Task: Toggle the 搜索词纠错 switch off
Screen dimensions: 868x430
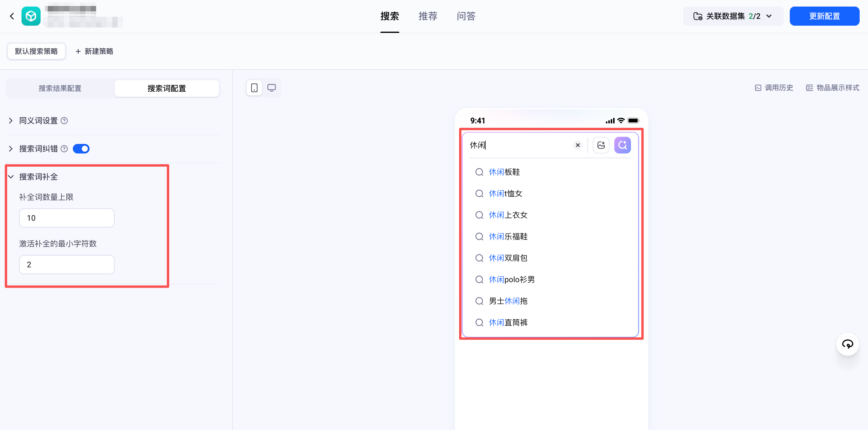Action: coord(81,149)
